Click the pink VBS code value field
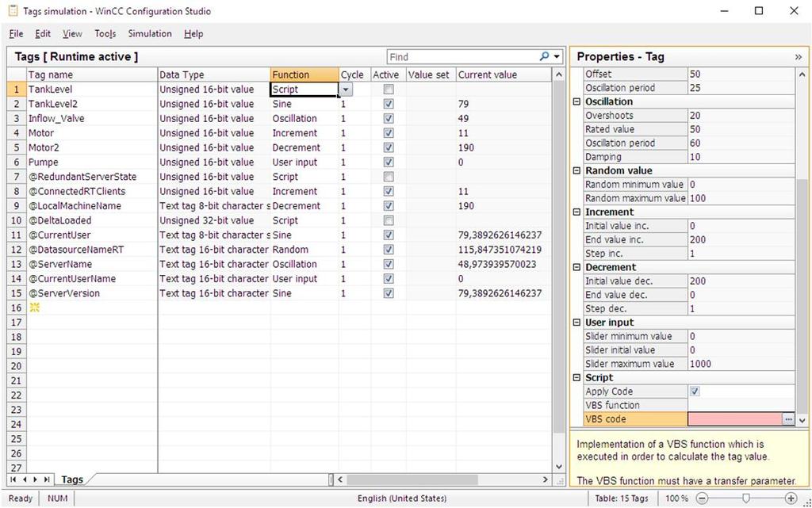Image resolution: width=812 pixels, height=508 pixels. point(734,419)
